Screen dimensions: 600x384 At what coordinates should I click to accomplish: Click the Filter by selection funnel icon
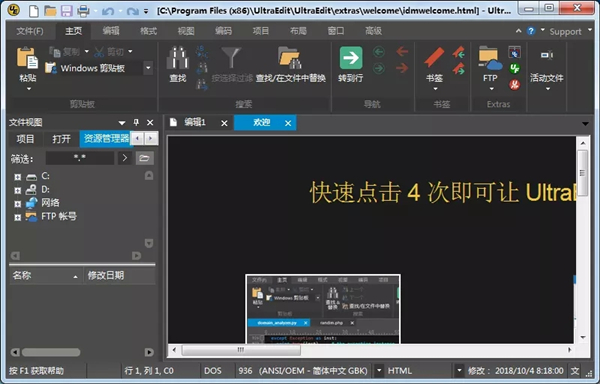click(231, 58)
